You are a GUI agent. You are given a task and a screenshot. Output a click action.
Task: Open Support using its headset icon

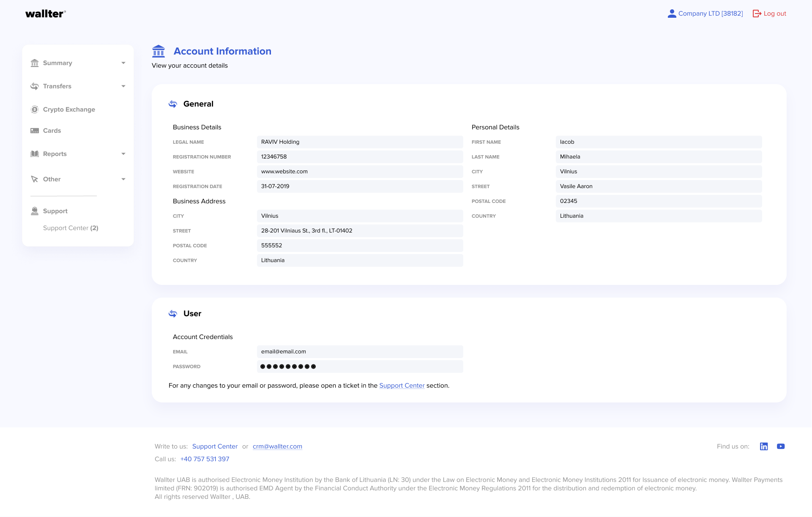point(35,211)
